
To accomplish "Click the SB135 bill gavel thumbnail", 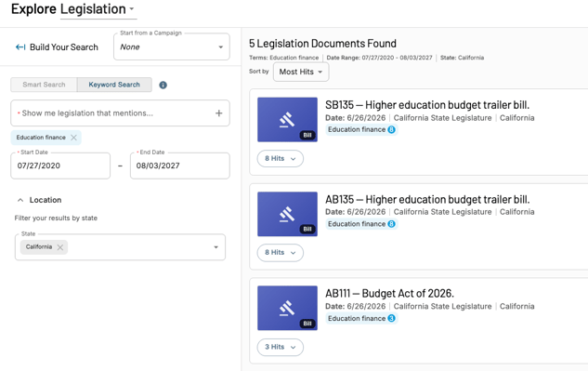I will tap(287, 119).
